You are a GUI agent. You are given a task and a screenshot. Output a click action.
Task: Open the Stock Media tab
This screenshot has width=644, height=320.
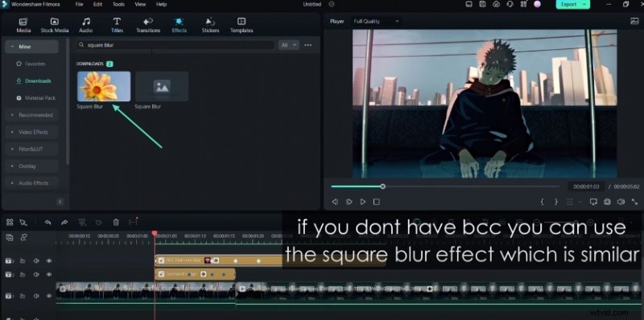pyautogui.click(x=55, y=25)
